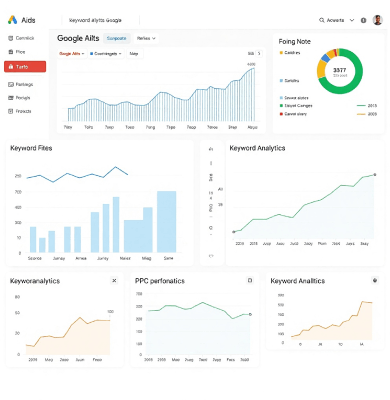Viewport: 390px width, 400px height.
Task: Click the bottom icon in narrow vertical strip
Action: pyautogui.click(x=211, y=256)
